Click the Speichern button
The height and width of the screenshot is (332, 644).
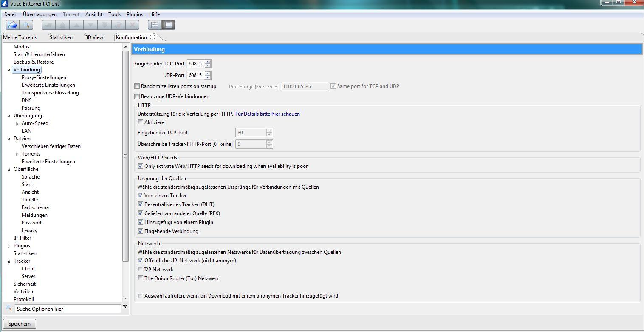(20, 324)
